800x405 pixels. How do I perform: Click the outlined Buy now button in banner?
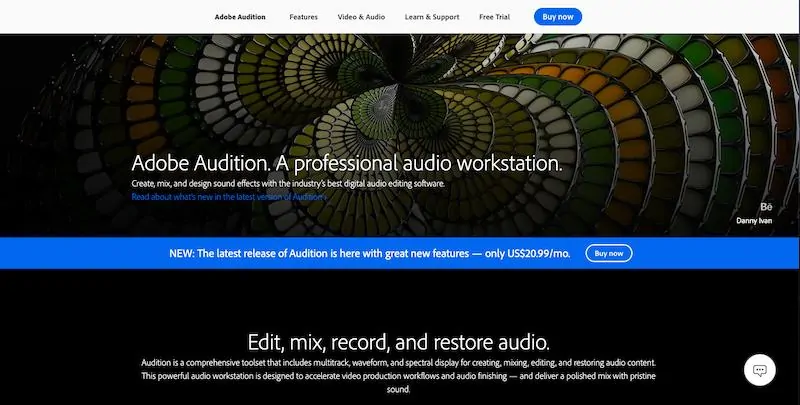pos(608,253)
